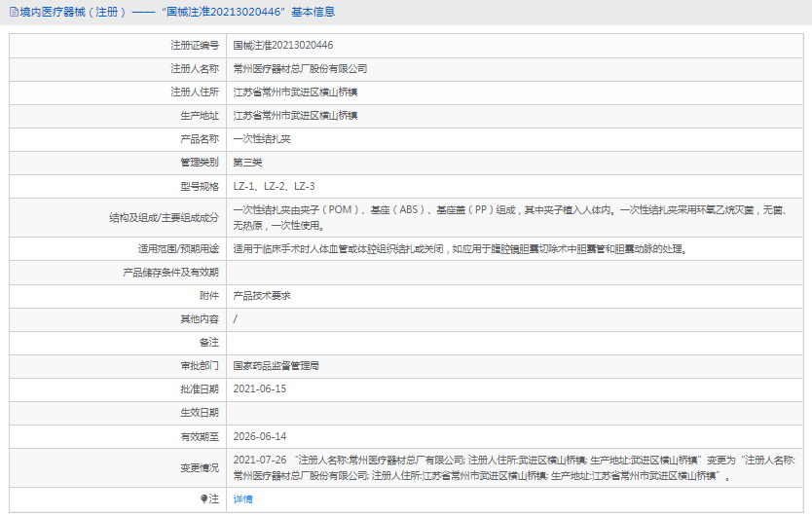Select model values LZ-1、LZ-2、LZ-3
The width and height of the screenshot is (812, 517).
(x=274, y=186)
